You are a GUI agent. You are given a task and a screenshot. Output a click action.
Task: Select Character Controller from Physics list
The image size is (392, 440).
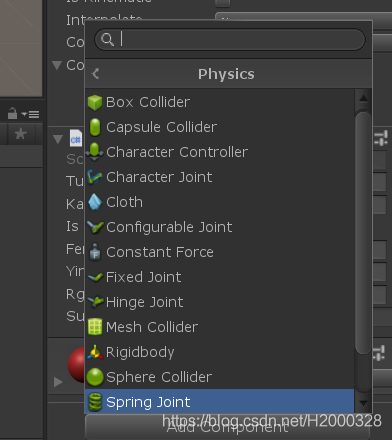(219, 152)
